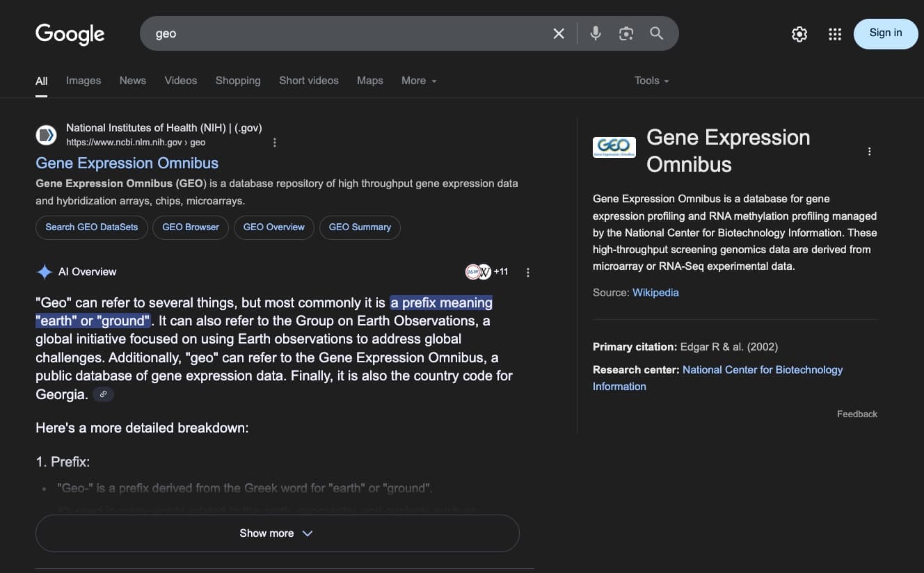Click the link chip after Georgia
Image resolution: width=924 pixels, height=573 pixels.
pyautogui.click(x=103, y=394)
